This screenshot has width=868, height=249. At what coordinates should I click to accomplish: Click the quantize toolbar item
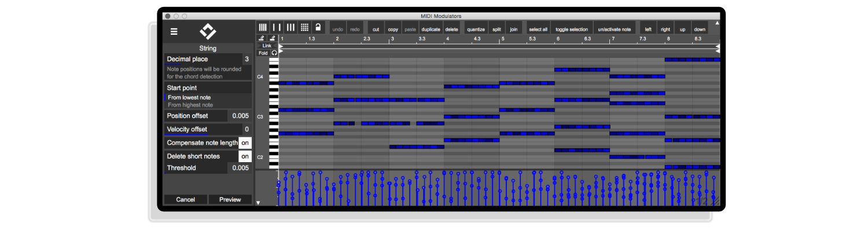point(476,29)
